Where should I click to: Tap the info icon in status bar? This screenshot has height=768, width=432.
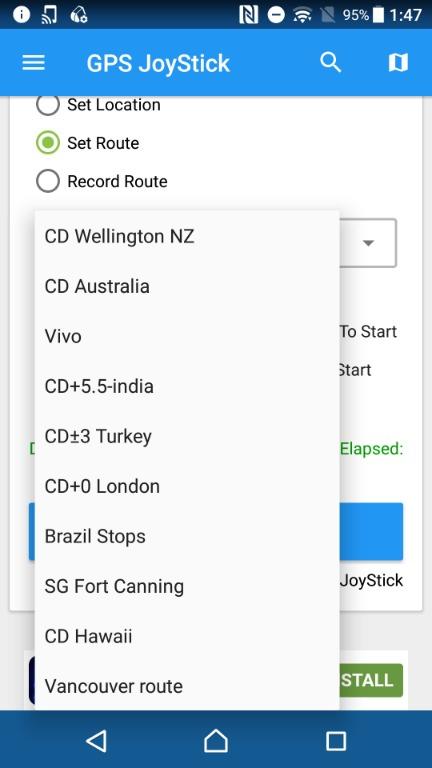point(22,15)
